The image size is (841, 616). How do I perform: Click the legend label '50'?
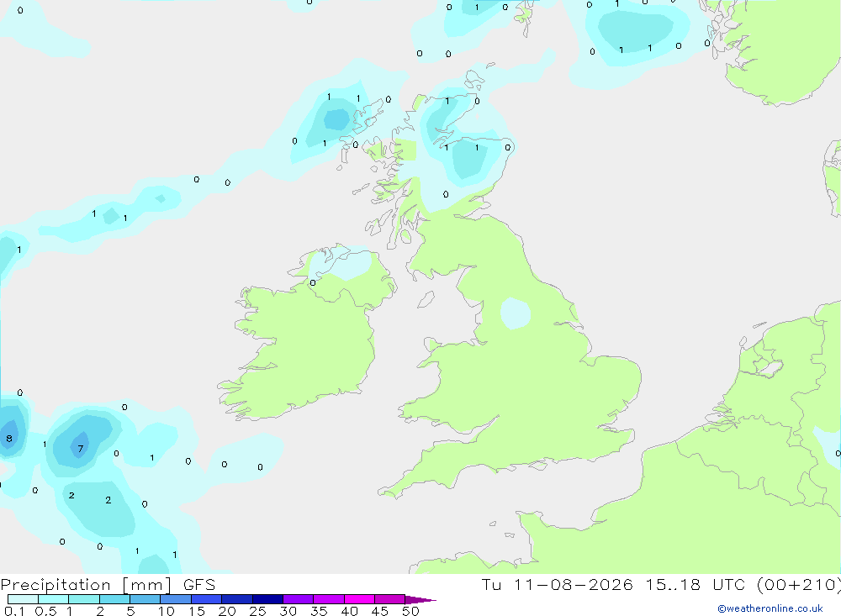(x=410, y=611)
